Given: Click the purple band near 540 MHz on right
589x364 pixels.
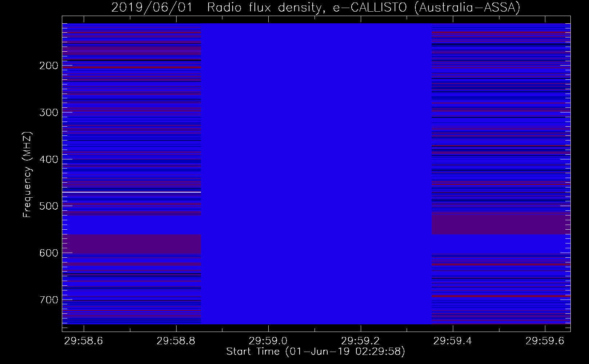Looking at the screenshot, I should pos(501,224).
